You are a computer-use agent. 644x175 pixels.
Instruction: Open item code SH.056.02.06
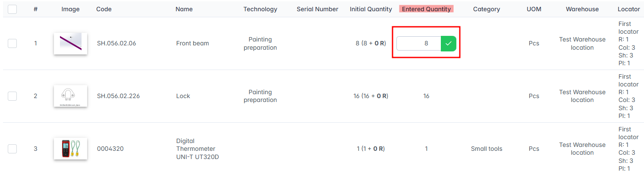point(116,43)
